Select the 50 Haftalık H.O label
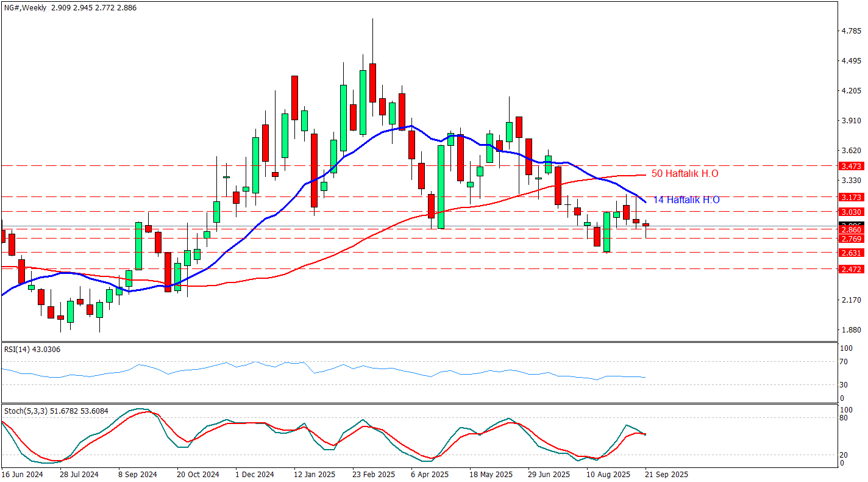The image size is (868, 482). (x=685, y=174)
